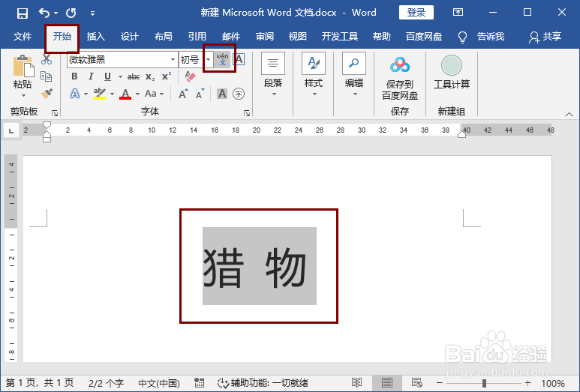Open the 编辑 editing group

pos(354,76)
